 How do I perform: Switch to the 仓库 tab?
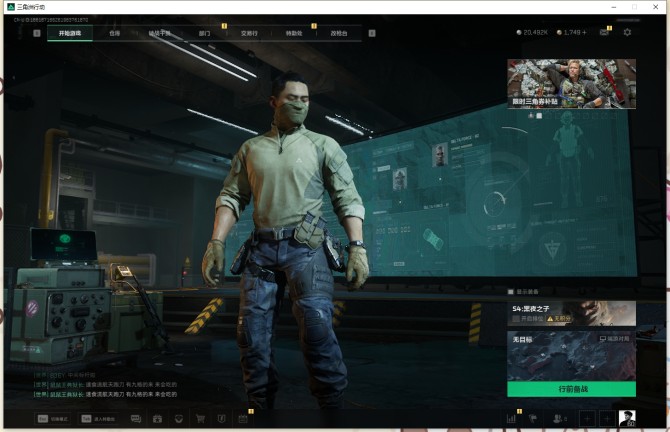pos(115,33)
